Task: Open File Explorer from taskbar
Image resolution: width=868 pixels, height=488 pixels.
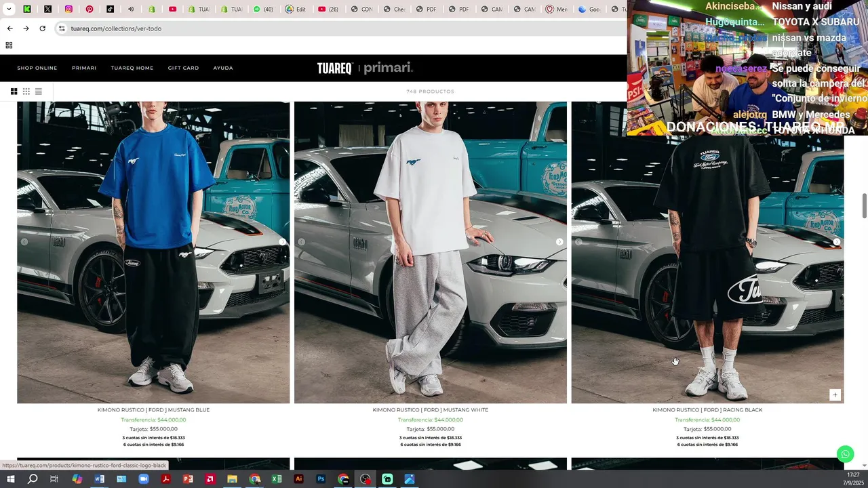Action: click(x=232, y=479)
